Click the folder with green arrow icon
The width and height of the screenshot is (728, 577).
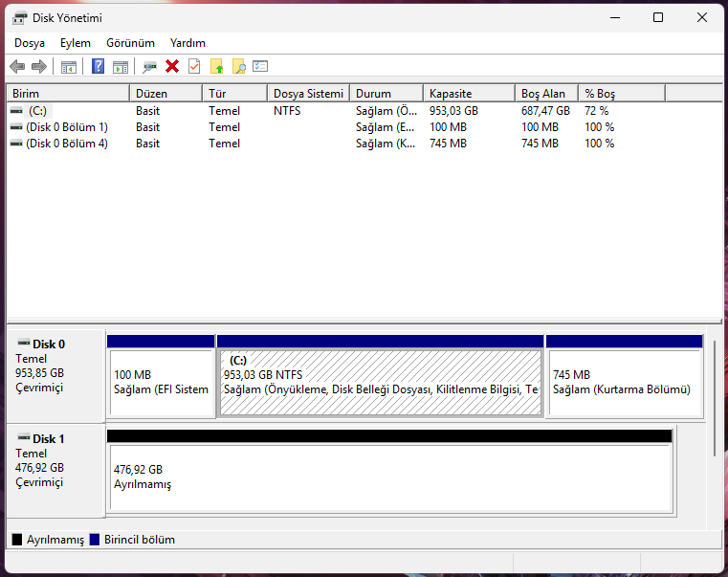217,66
